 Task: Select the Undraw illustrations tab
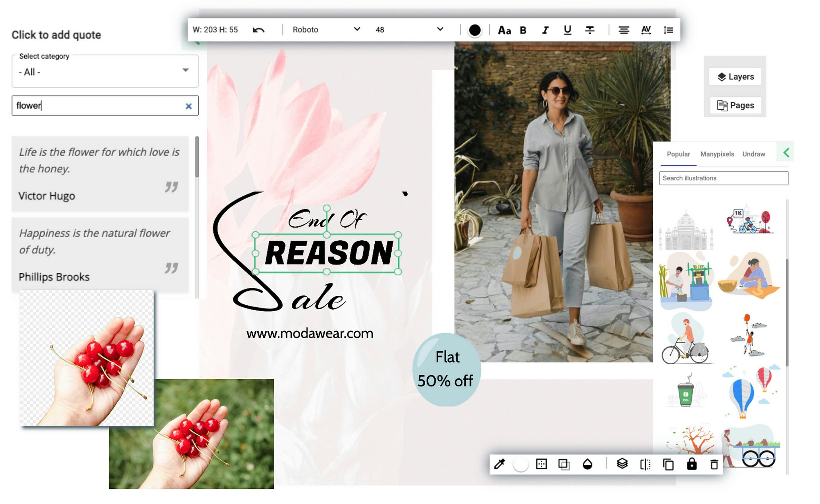(x=754, y=154)
